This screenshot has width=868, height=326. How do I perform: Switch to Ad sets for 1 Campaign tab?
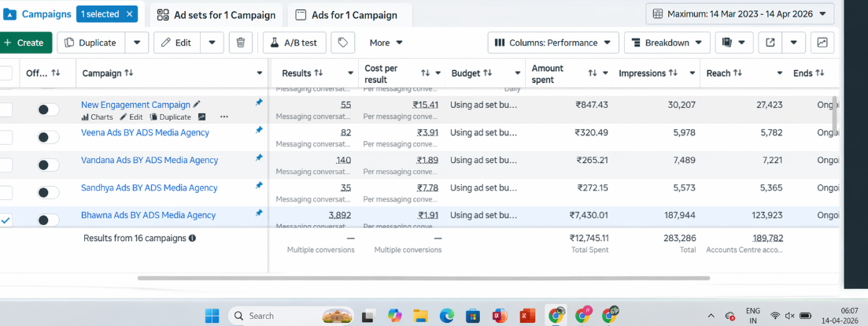[216, 15]
